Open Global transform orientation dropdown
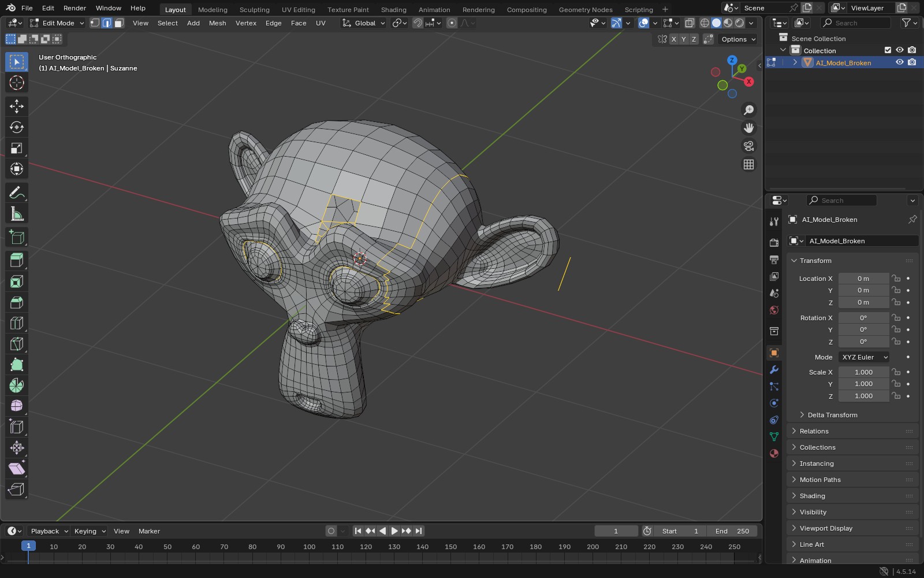The image size is (924, 578). (364, 23)
